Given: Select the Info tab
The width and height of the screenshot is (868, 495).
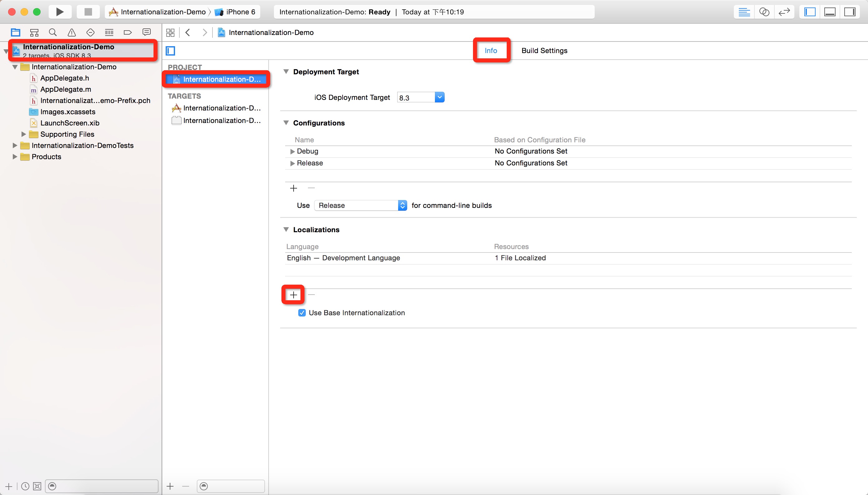Looking at the screenshot, I should click(x=491, y=50).
